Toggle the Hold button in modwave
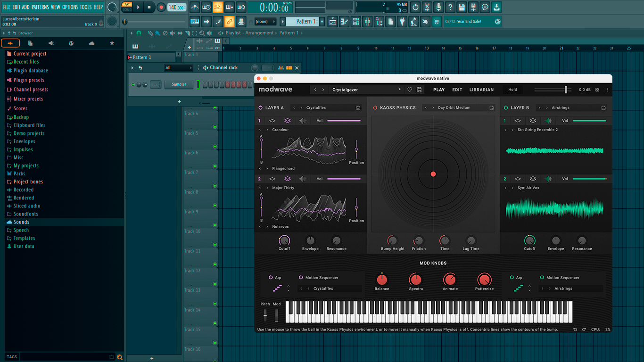The image size is (644, 362). coord(512,90)
